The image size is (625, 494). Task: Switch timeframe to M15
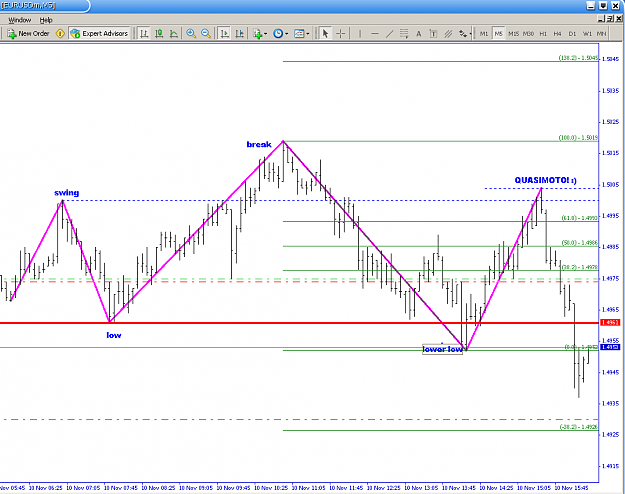click(x=513, y=33)
